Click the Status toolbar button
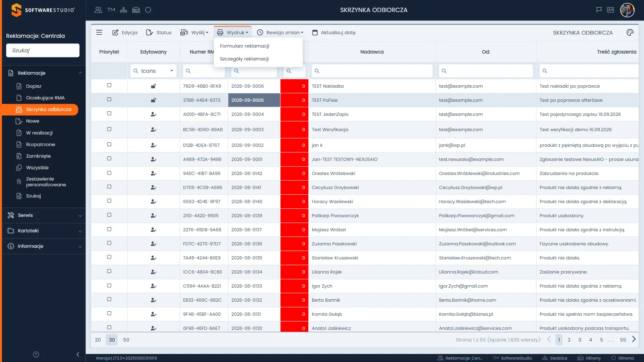 159,33
